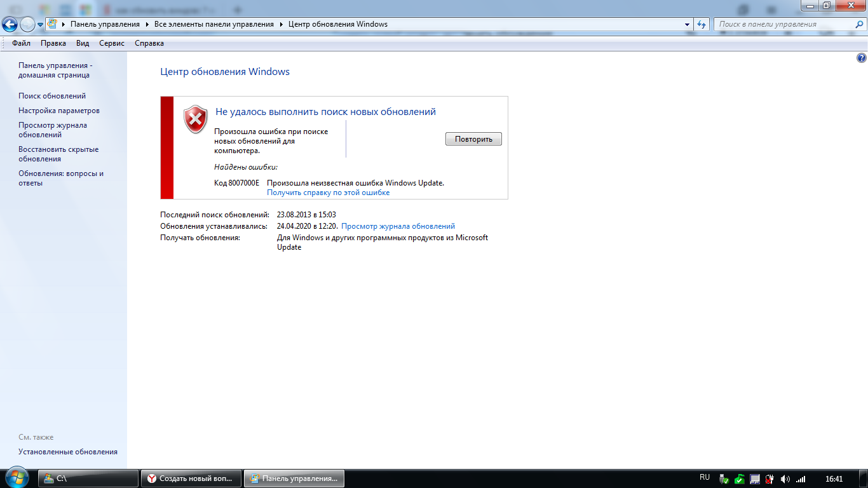Image resolution: width=868 pixels, height=488 pixels.
Task: Expand arrow before 'Центр обновления Windows' breadcrumb
Action: (281, 24)
